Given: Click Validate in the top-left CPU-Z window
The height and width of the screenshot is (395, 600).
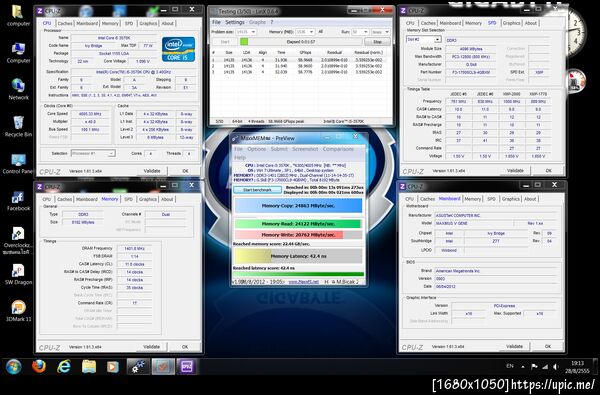Looking at the screenshot, I should click(152, 171).
